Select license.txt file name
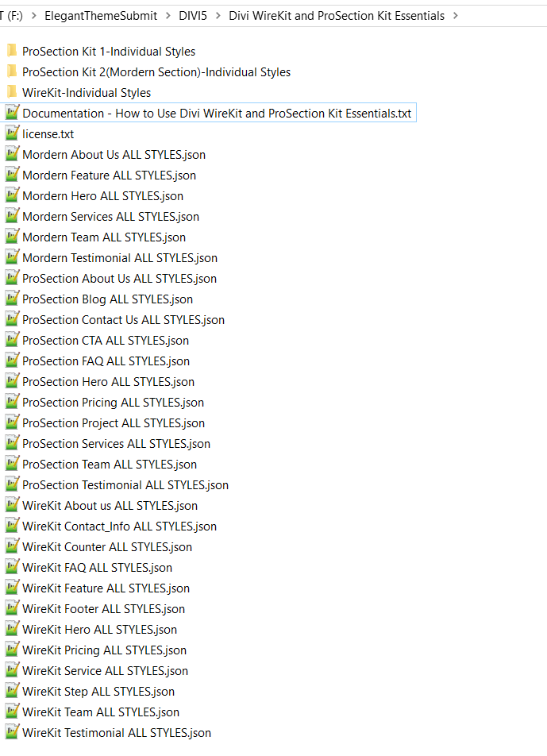Viewport: 547px width, 756px height. (48, 134)
